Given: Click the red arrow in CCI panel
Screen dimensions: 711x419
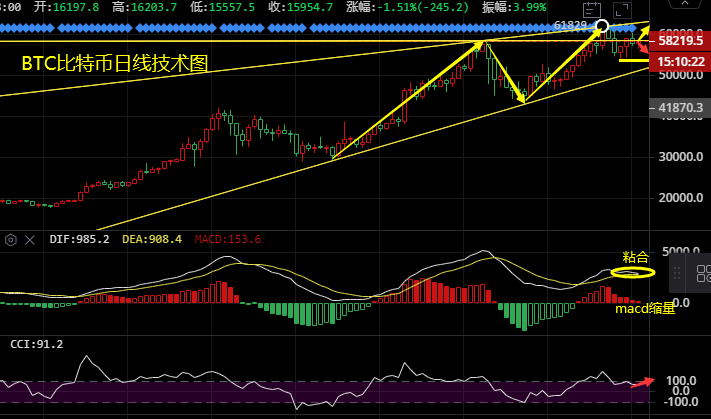Looking at the screenshot, I should point(645,381).
